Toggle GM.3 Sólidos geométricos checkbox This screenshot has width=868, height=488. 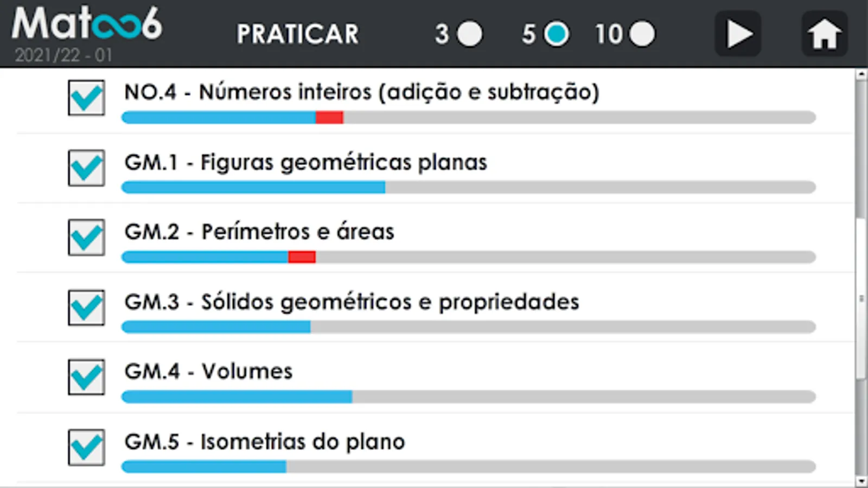[x=86, y=307]
